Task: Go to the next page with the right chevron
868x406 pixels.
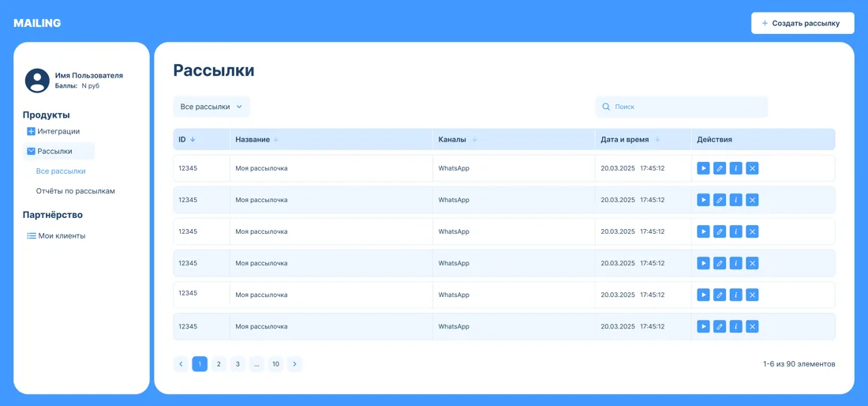Action: [x=294, y=364]
